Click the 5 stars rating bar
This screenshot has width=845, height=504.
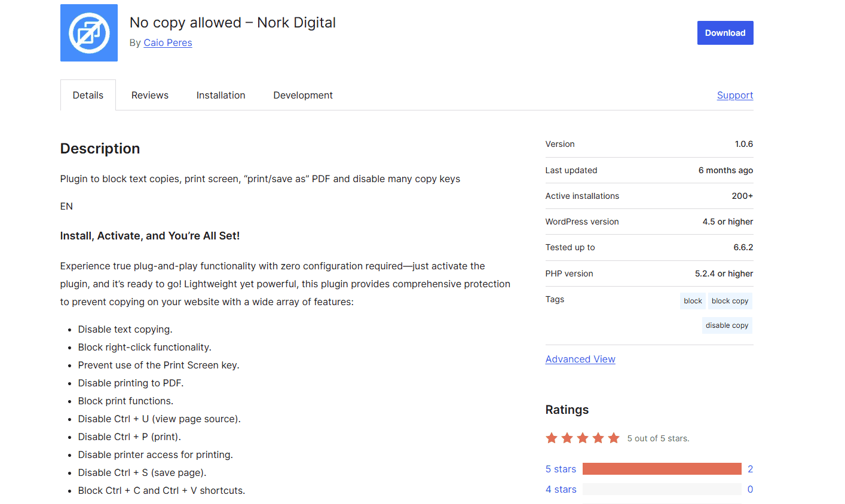coord(662,469)
